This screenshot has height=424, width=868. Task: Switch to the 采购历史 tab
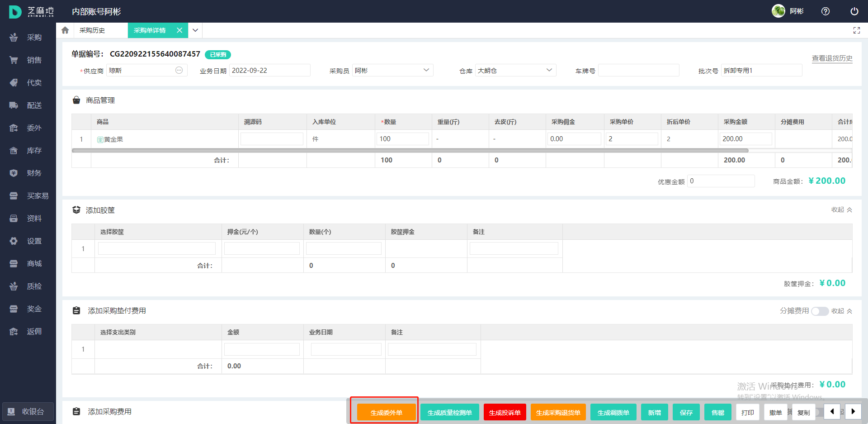(92, 30)
